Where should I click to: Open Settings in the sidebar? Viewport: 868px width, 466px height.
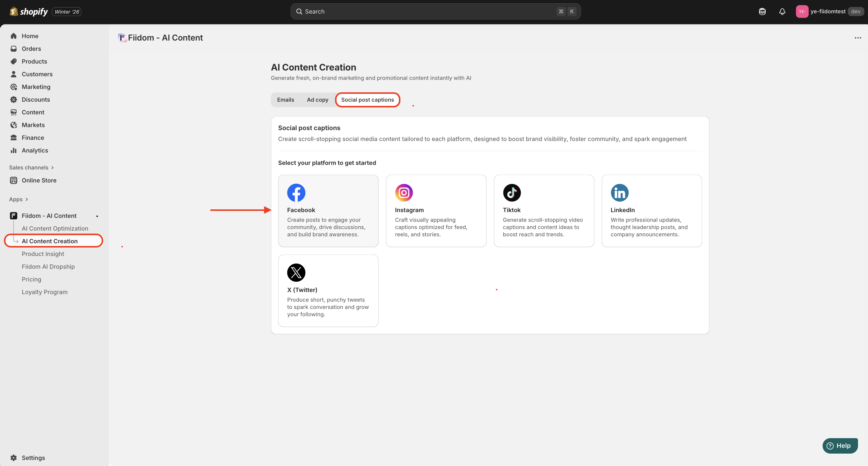click(x=33, y=458)
